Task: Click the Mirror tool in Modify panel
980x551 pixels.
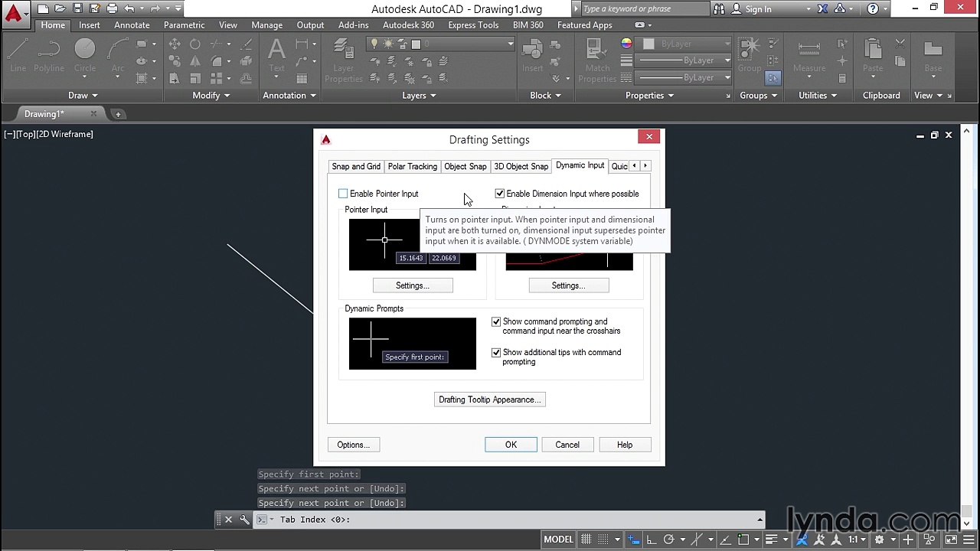Action: 195,61
